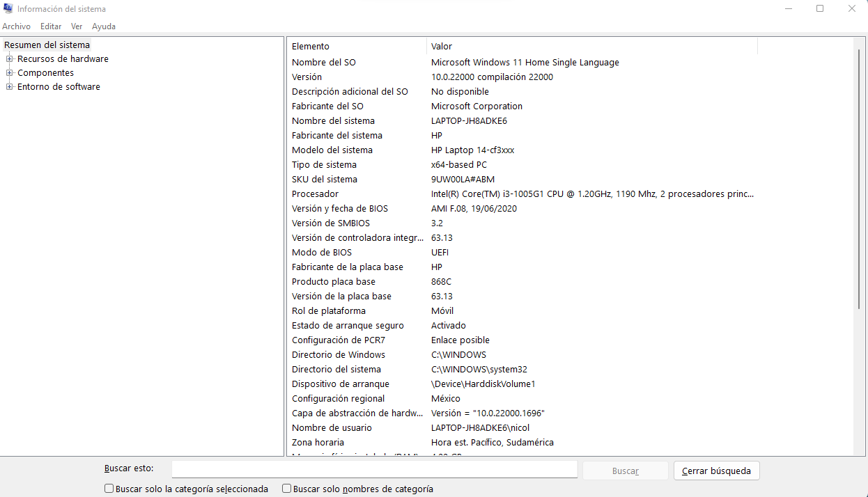Select Zona horaria row
Screen dimensions: 868x497
(x=522, y=443)
